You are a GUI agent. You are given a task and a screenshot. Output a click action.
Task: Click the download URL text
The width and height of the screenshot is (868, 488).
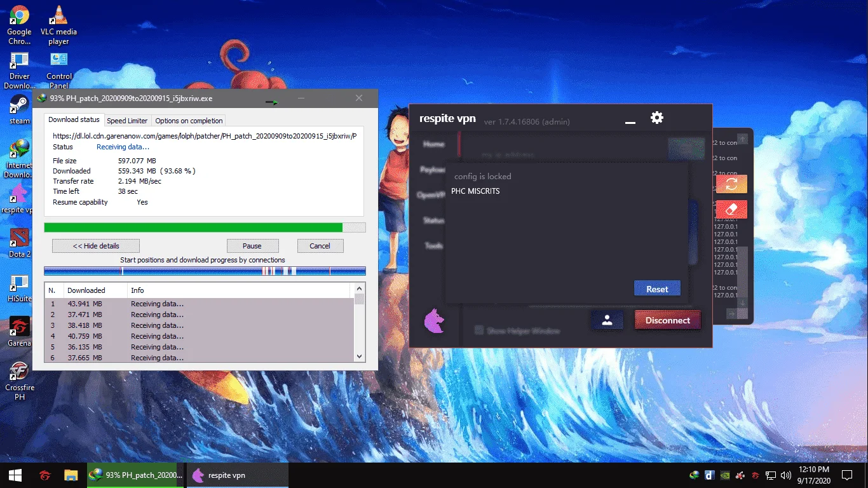205,135
